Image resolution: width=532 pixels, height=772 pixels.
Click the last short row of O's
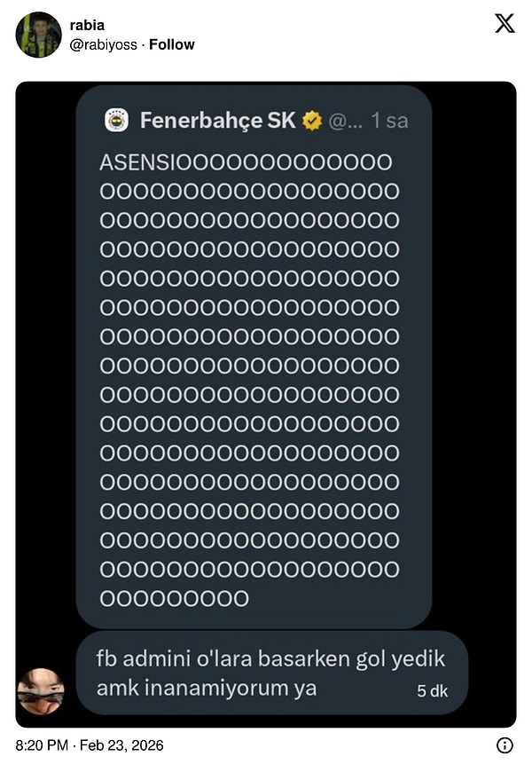pos(175,599)
